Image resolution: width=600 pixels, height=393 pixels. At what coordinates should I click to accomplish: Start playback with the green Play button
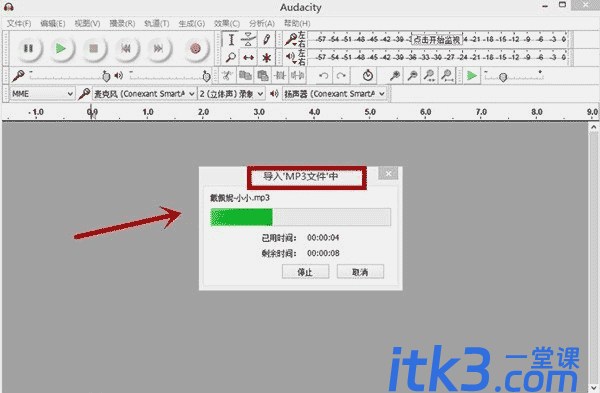(60, 49)
